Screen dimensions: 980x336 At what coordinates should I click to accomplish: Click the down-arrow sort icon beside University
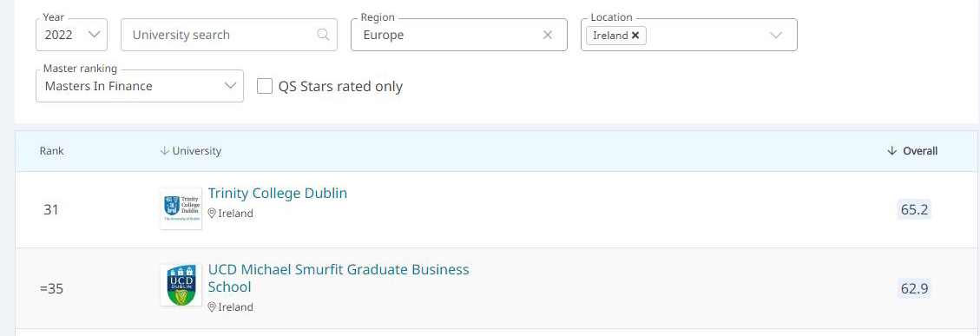click(165, 151)
